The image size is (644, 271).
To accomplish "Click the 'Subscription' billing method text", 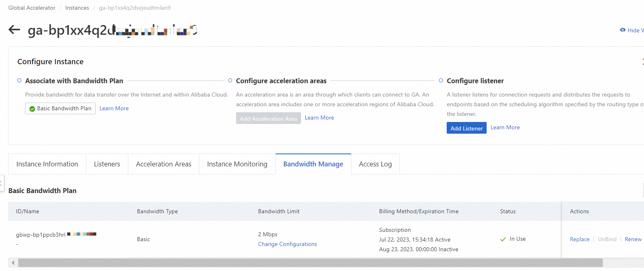I will click(x=395, y=230).
